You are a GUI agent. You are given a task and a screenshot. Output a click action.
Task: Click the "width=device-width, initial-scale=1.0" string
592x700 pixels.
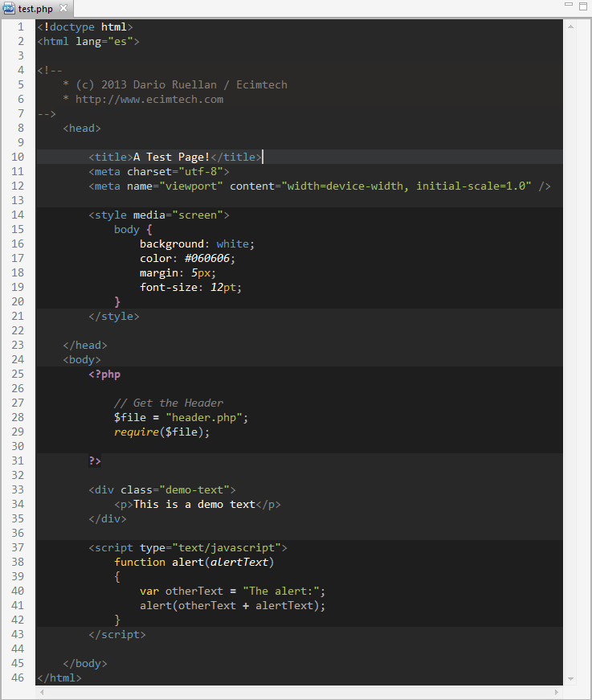tap(406, 186)
